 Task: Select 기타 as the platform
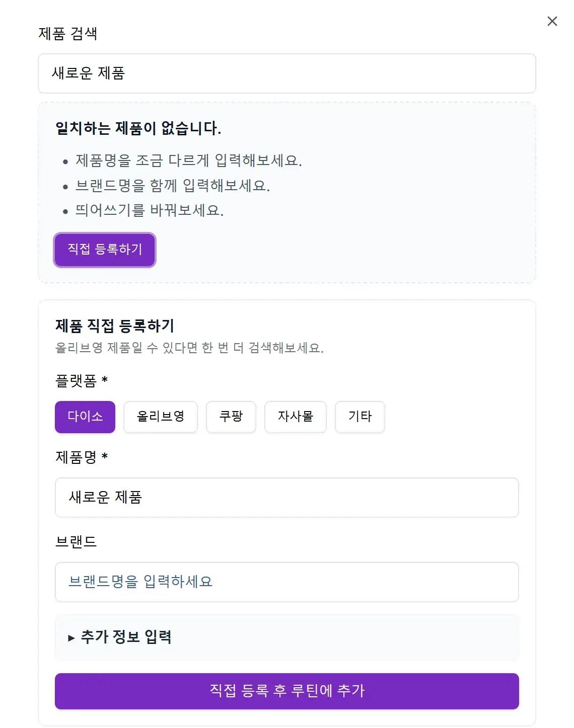click(x=360, y=417)
